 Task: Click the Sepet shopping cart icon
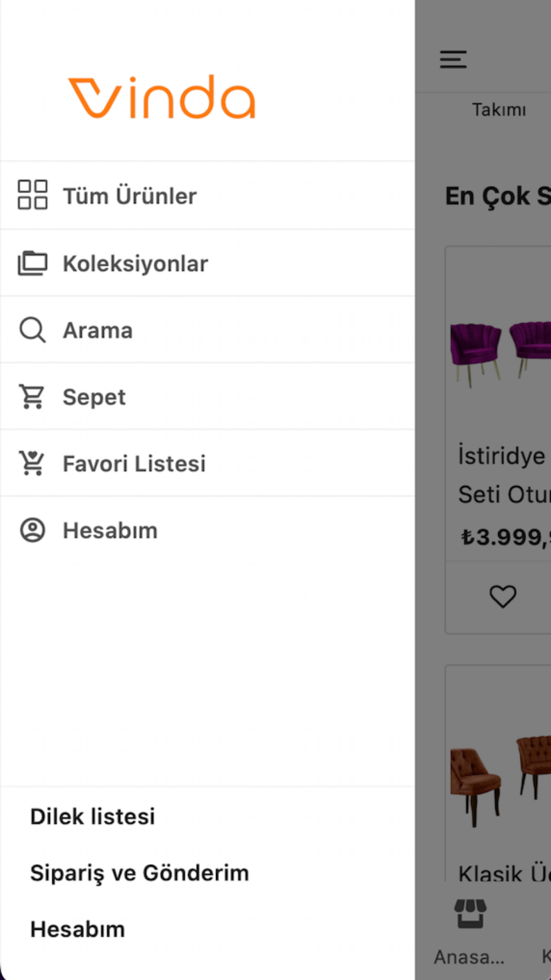[33, 397]
